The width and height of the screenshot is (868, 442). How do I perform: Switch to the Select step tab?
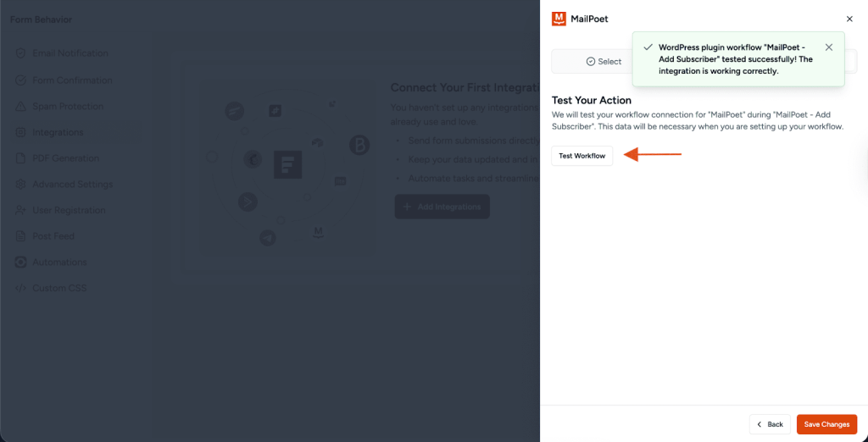604,62
